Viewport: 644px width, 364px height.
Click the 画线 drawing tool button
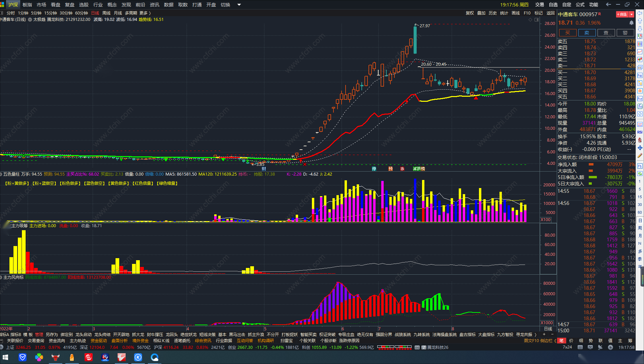pos(516,13)
